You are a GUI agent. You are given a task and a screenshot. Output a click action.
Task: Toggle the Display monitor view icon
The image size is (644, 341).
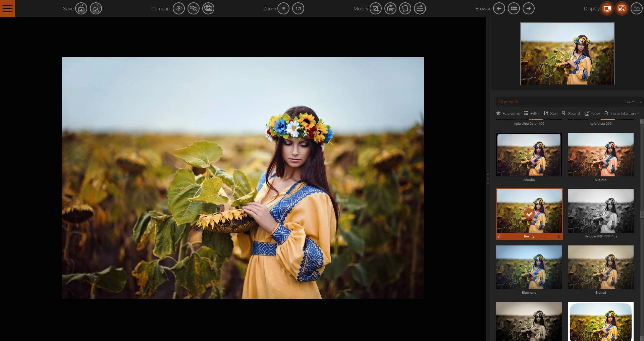pyautogui.click(x=607, y=8)
